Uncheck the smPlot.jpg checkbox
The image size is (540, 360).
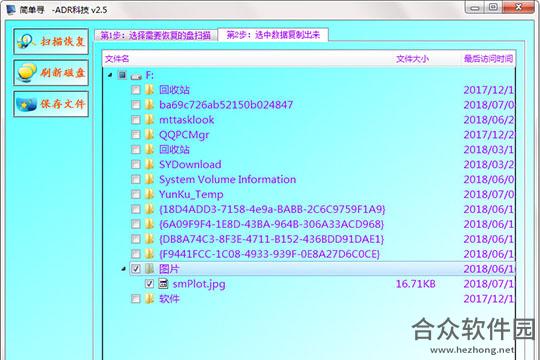pyautogui.click(x=149, y=284)
